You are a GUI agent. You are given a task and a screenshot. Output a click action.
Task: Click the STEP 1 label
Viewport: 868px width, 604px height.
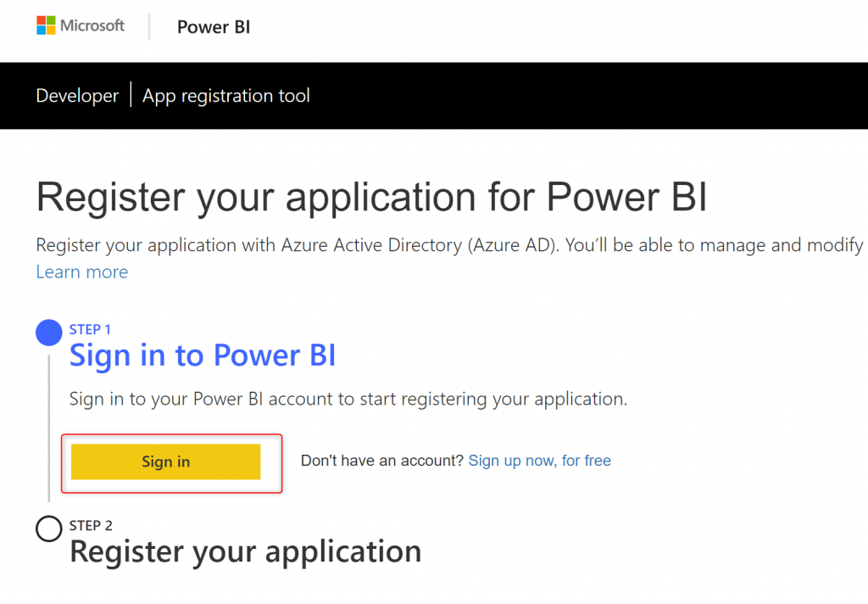[90, 329]
